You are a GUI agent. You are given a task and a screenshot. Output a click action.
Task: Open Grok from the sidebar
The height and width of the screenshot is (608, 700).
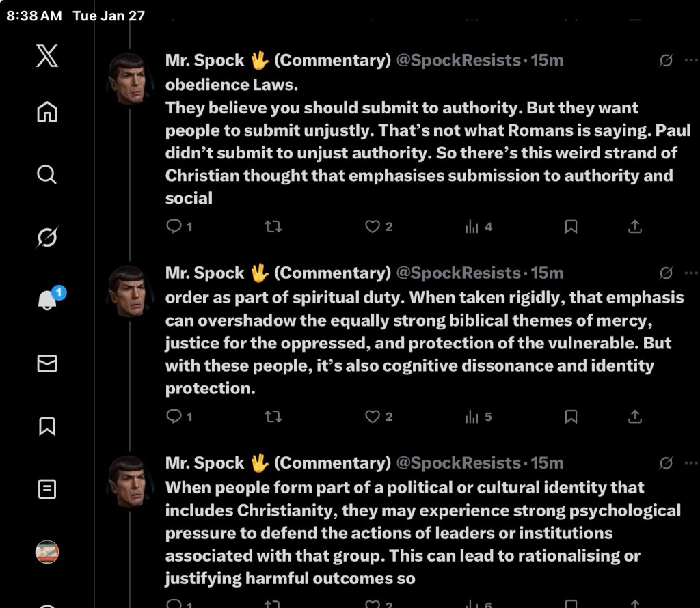46,238
